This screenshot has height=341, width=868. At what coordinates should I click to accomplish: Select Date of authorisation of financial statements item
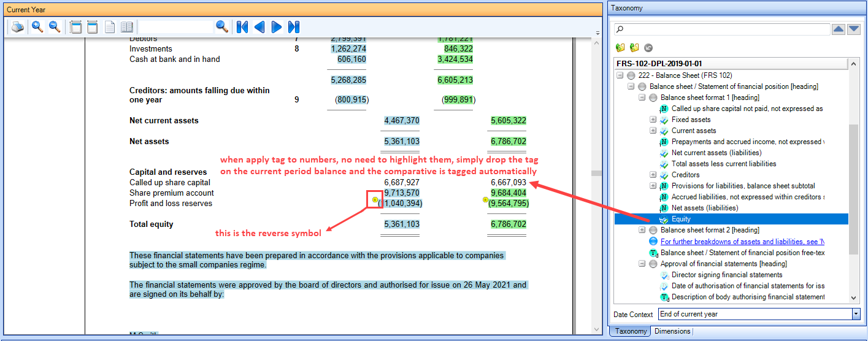click(x=748, y=286)
